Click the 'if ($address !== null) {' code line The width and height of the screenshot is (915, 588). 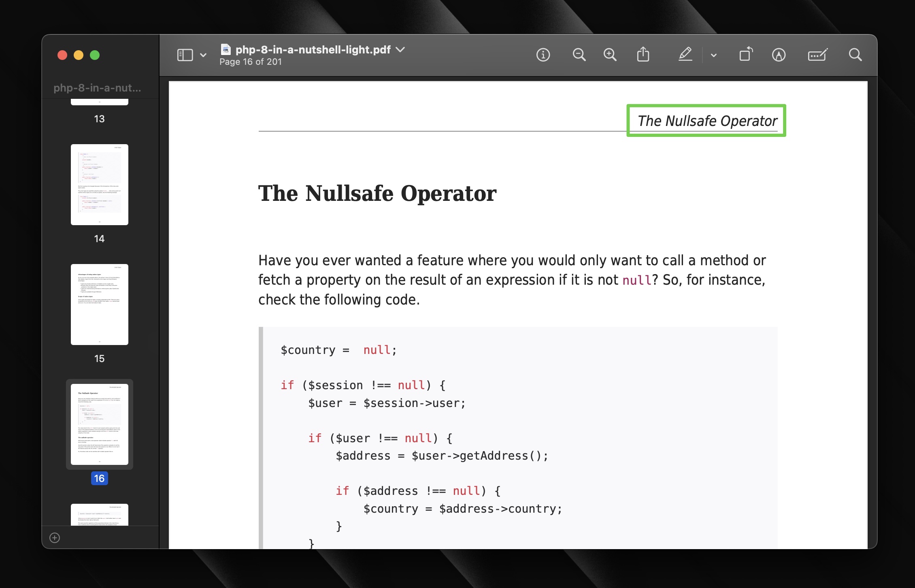tap(418, 491)
